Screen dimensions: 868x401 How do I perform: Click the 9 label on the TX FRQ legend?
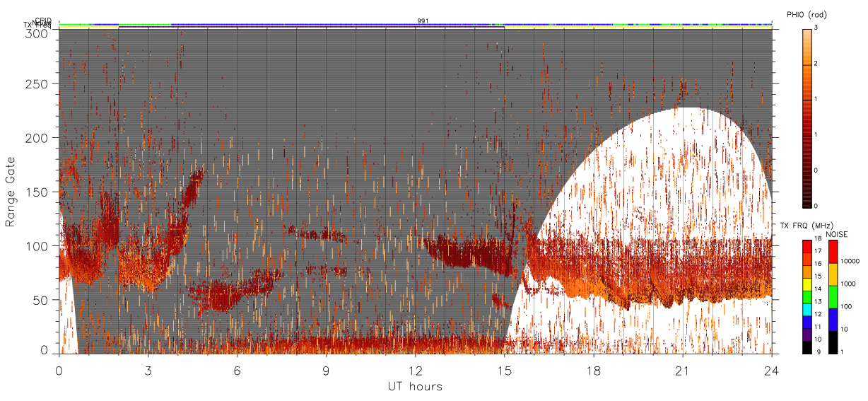click(819, 351)
